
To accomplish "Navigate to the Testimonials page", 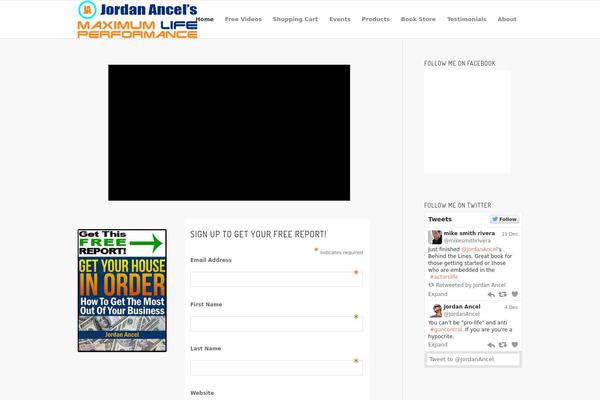I will click(467, 19).
